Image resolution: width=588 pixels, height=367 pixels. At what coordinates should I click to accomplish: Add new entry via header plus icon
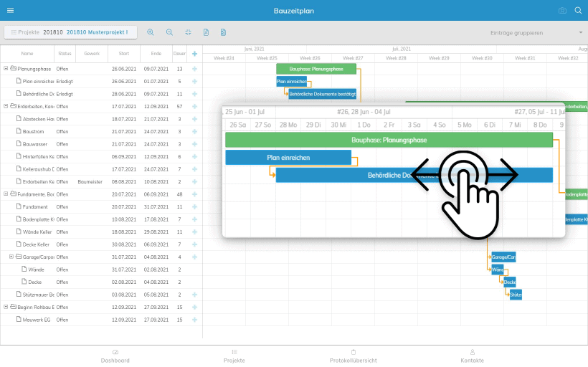coord(194,54)
